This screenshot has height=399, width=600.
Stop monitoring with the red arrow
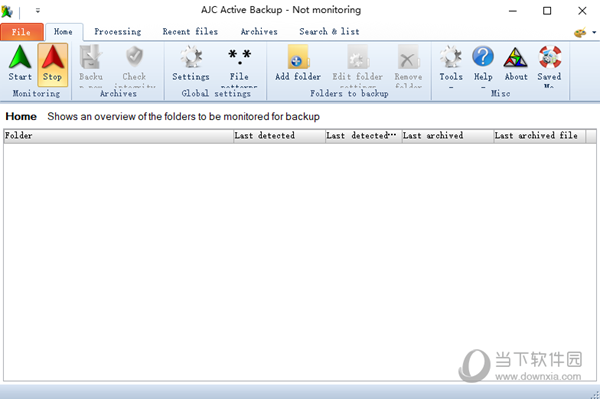click(52, 64)
